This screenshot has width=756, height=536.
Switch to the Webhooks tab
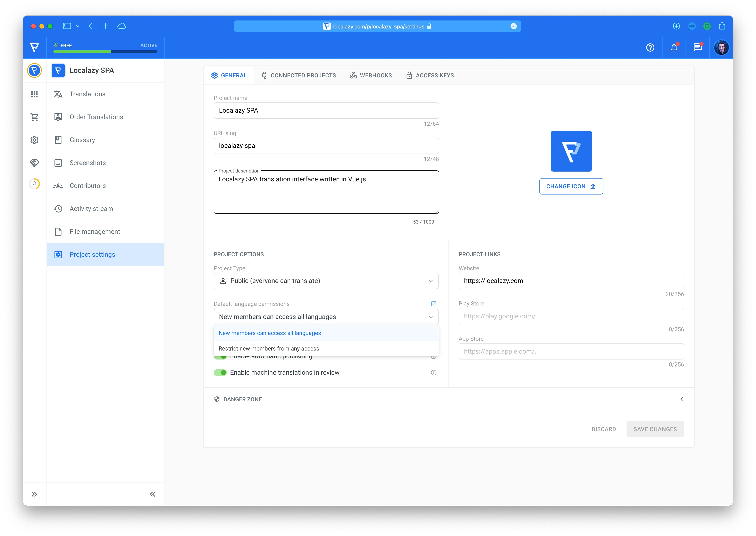click(371, 76)
